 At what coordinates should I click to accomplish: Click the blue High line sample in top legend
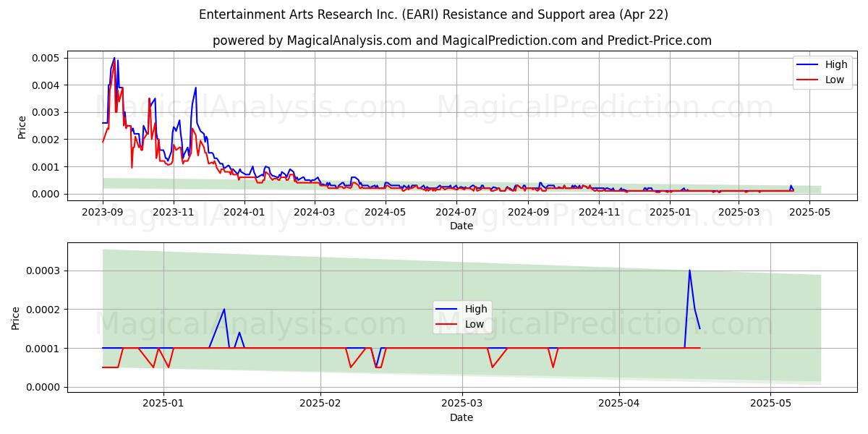pos(809,65)
